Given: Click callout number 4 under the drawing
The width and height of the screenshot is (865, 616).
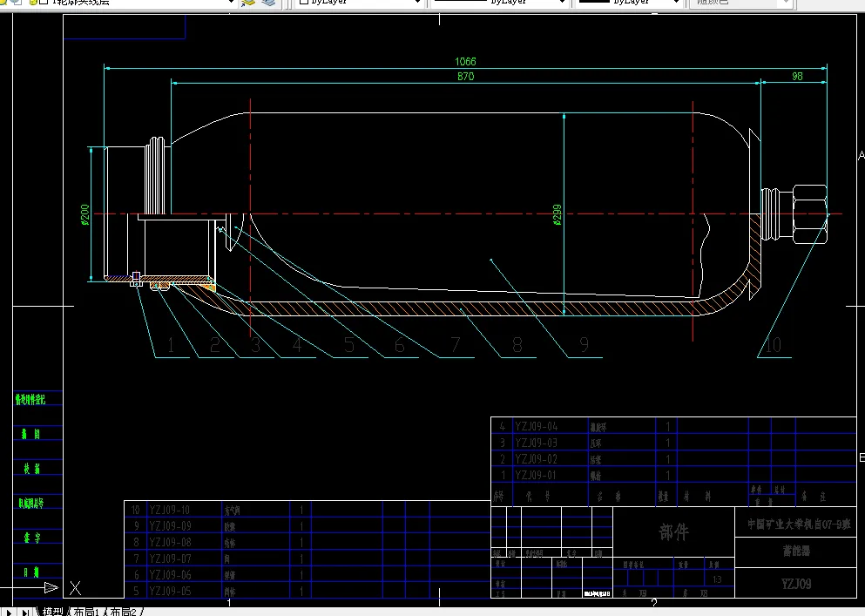Looking at the screenshot, I should 297,346.
